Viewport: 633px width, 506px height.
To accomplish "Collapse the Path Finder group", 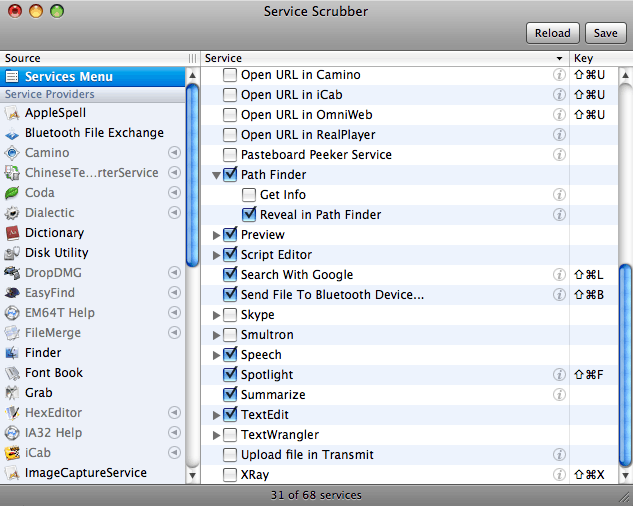I will click(x=216, y=175).
